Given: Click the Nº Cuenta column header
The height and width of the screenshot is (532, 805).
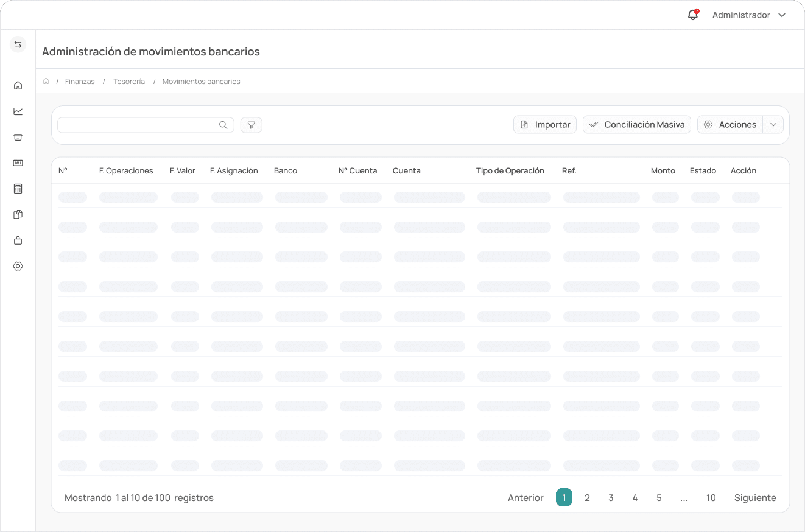Looking at the screenshot, I should pyautogui.click(x=358, y=170).
